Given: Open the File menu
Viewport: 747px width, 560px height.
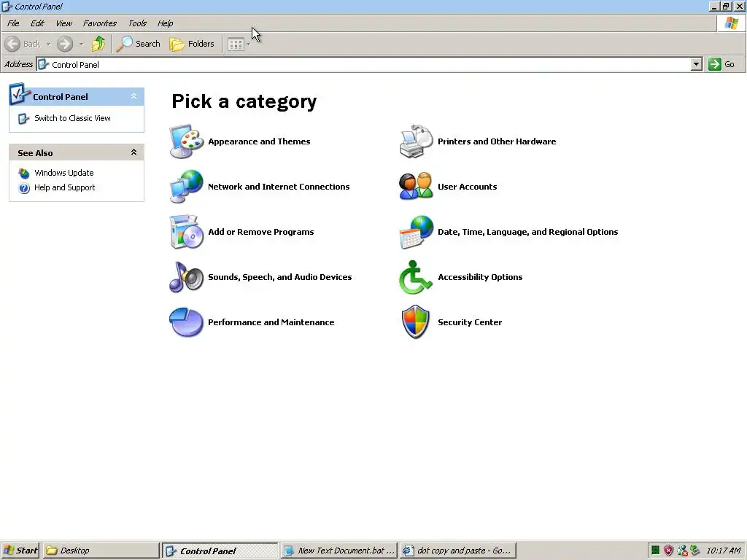Looking at the screenshot, I should click(x=13, y=23).
